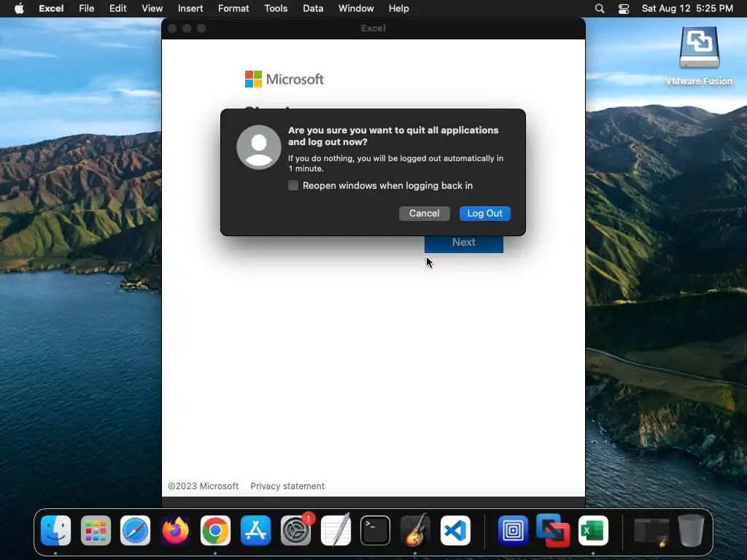The width and height of the screenshot is (747, 560).
Task: Open the minimized window thumbnail in Dock
Action: click(x=651, y=532)
